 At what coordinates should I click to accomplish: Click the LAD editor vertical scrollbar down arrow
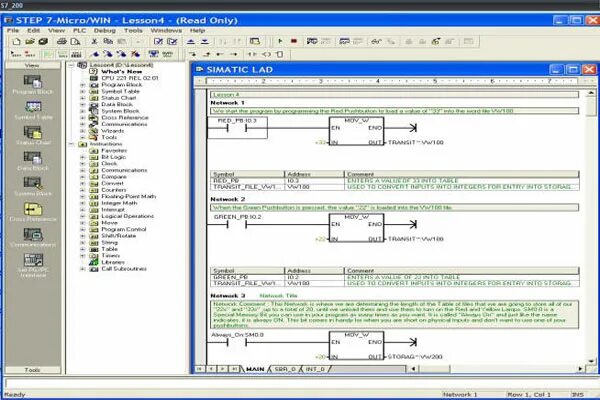click(591, 361)
